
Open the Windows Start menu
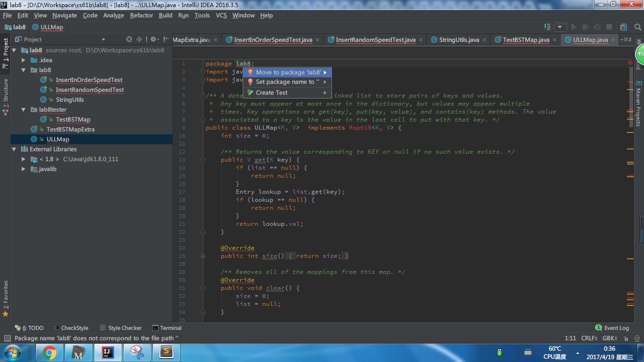tap(11, 353)
